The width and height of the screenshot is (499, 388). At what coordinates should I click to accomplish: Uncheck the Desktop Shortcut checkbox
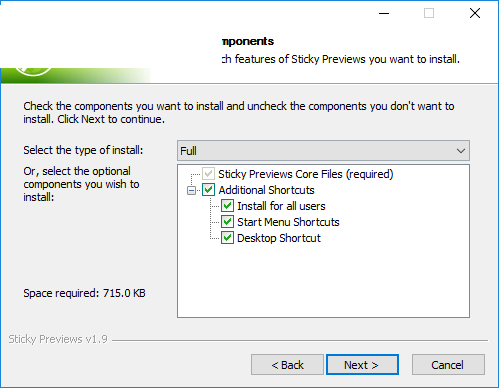pyautogui.click(x=227, y=238)
